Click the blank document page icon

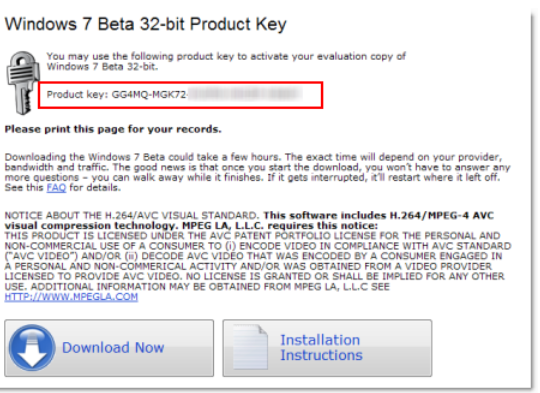pyautogui.click(x=250, y=347)
